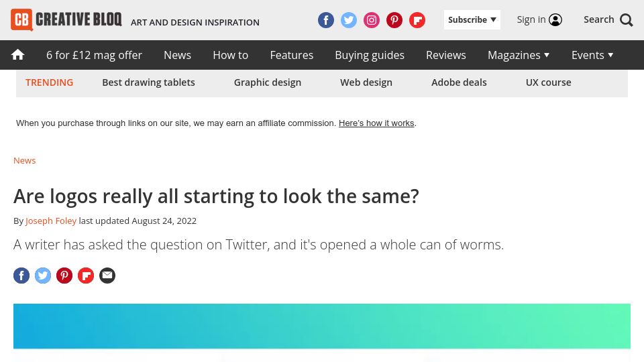Expand the Events menu

click(x=592, y=55)
